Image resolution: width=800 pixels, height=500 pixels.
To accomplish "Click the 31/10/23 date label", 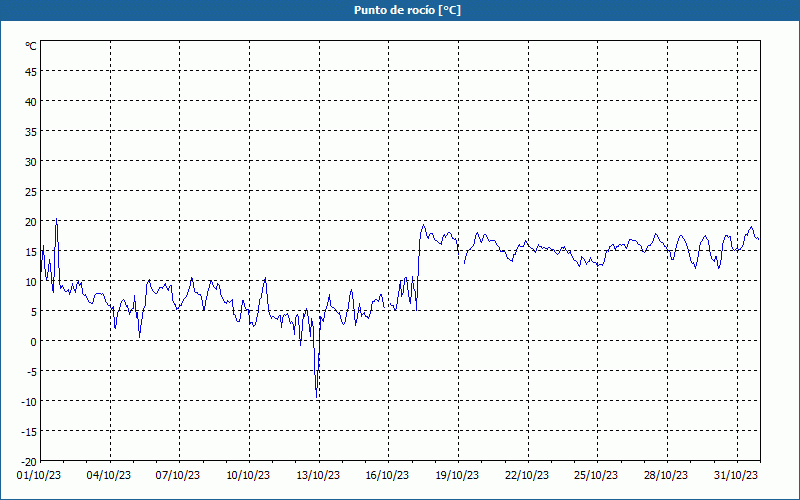I will tap(736, 475).
